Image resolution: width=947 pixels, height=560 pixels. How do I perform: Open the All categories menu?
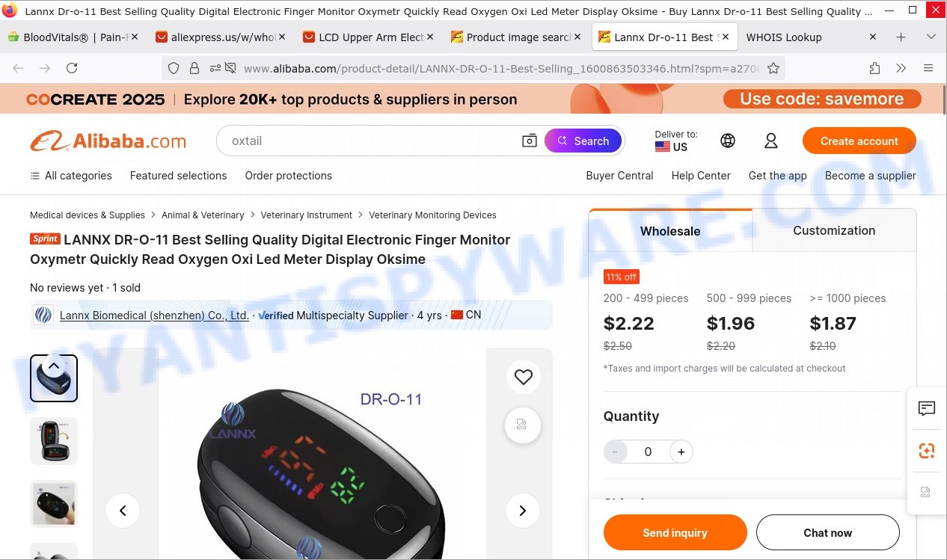(x=71, y=176)
